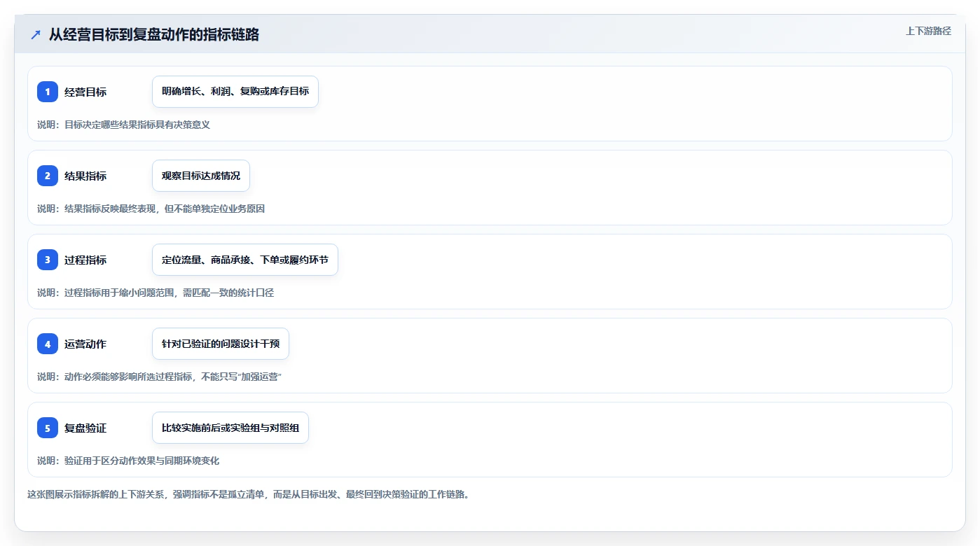The image size is (980, 546).
Task: Select the 观察目标达成情况 box
Action: [201, 176]
